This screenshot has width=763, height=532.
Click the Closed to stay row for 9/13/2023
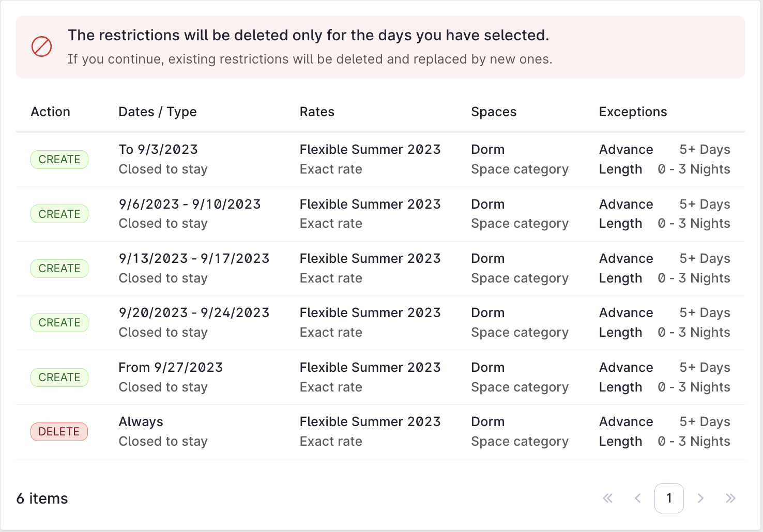click(163, 278)
